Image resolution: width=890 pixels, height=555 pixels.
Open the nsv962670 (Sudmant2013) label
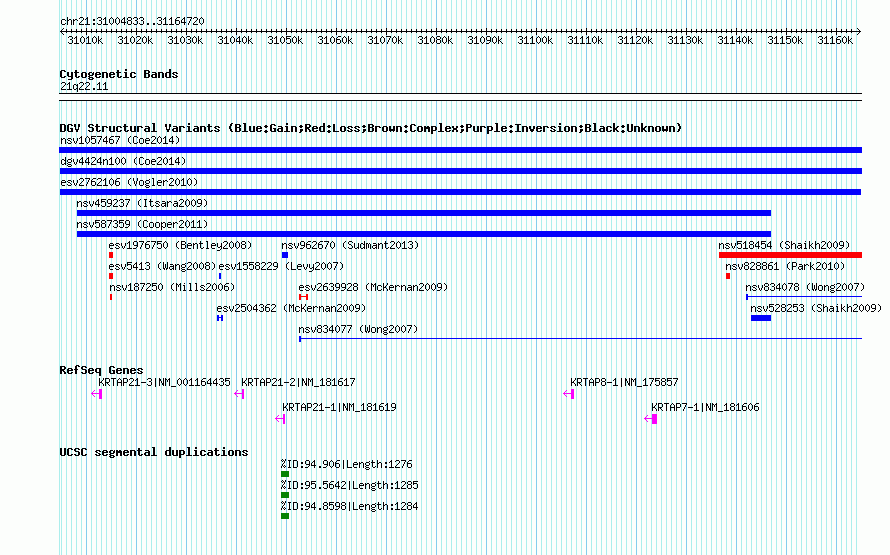pyautogui.click(x=350, y=245)
